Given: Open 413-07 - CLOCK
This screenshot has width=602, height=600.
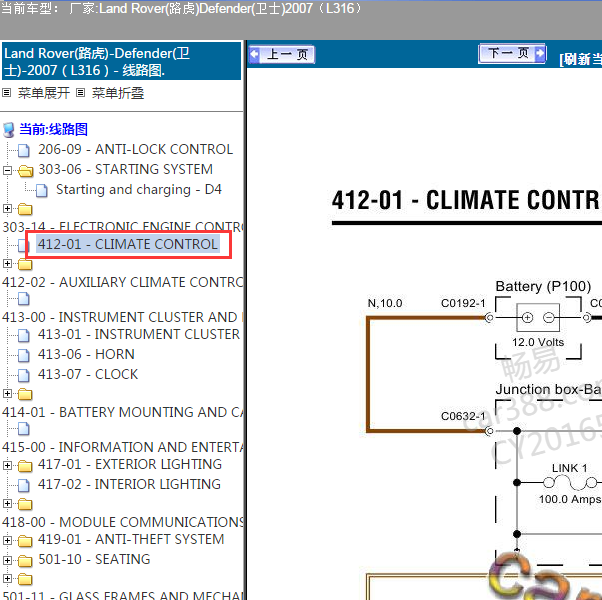Looking at the screenshot, I should 88,374.
